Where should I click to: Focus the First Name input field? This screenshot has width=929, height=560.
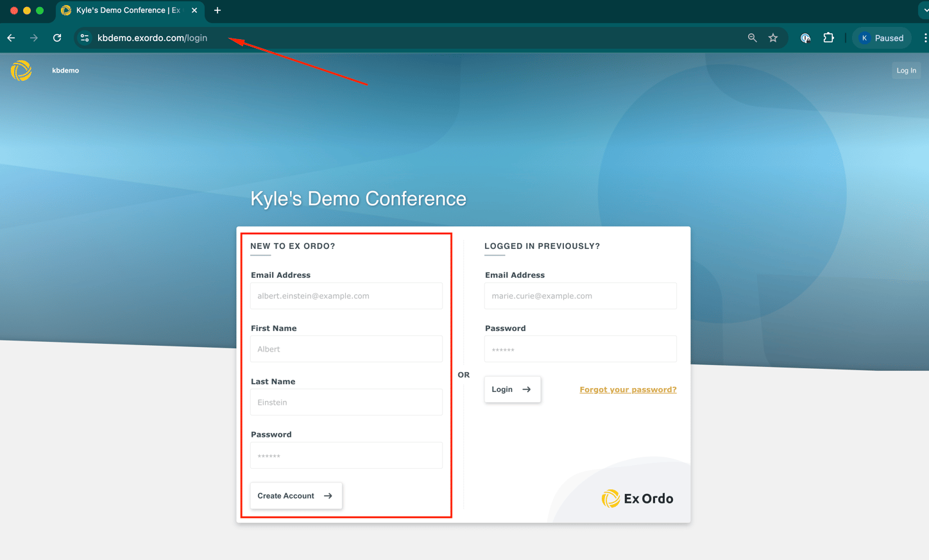[x=346, y=349]
